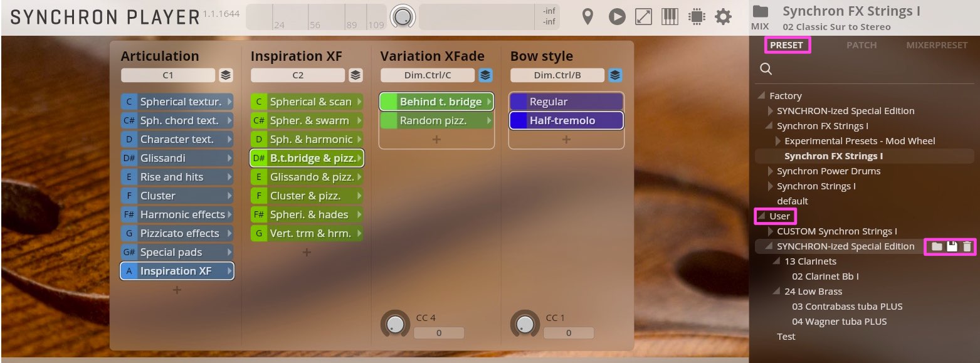
Task: Select Spherical textur. articulation
Action: click(x=177, y=102)
